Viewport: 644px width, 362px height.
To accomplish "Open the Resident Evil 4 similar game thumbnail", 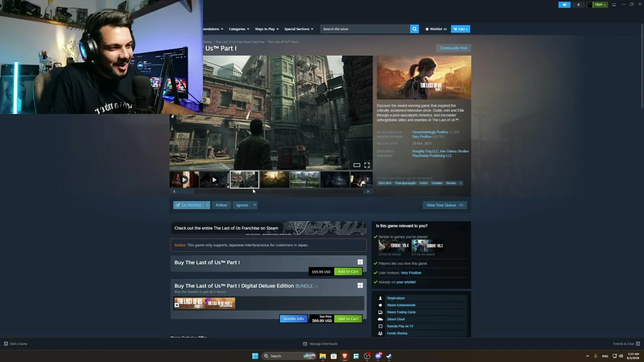I will click(x=394, y=246).
